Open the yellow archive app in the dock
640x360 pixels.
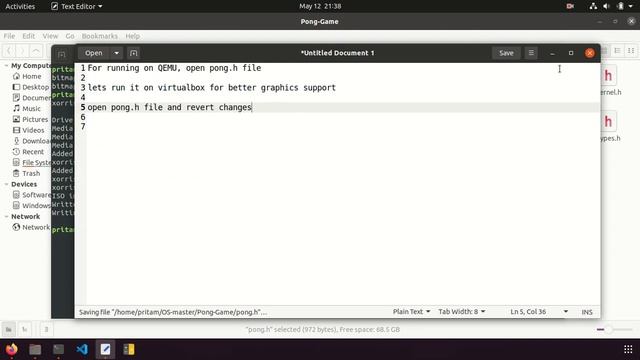click(x=129, y=349)
